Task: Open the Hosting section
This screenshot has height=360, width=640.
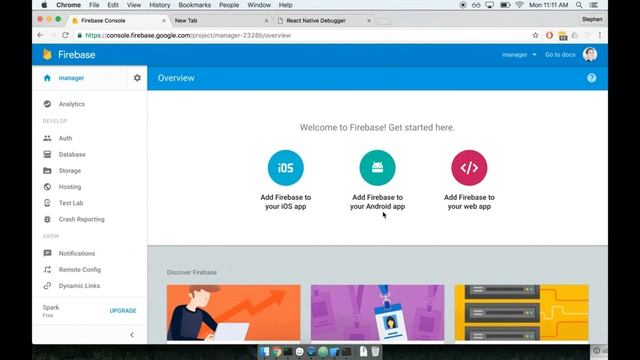Action: (70, 187)
